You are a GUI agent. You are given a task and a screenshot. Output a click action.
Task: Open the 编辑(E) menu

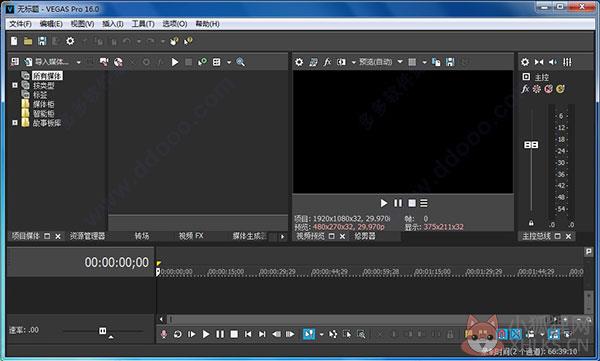(51, 24)
